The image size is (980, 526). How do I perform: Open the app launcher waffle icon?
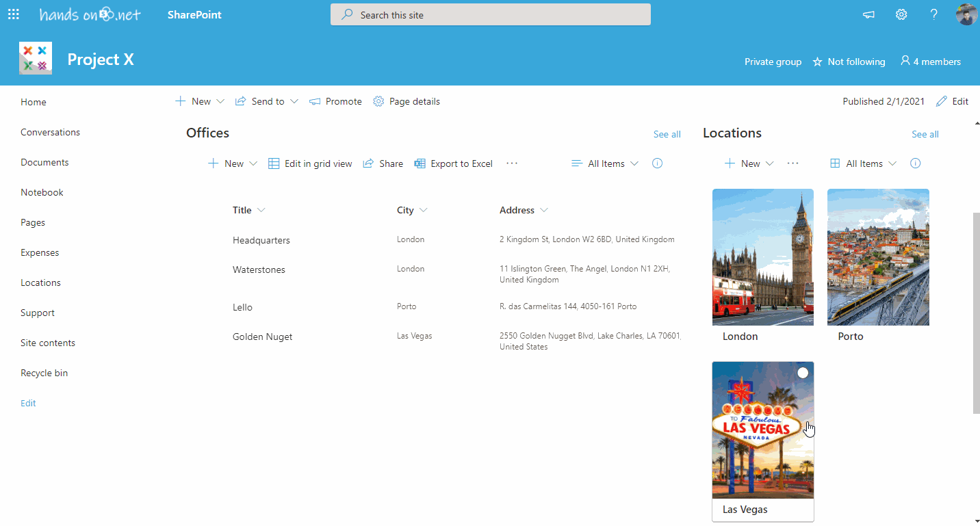(x=13, y=14)
